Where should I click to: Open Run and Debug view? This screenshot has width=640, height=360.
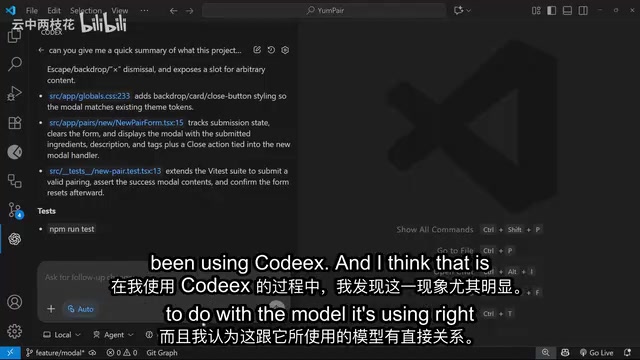coord(15,93)
